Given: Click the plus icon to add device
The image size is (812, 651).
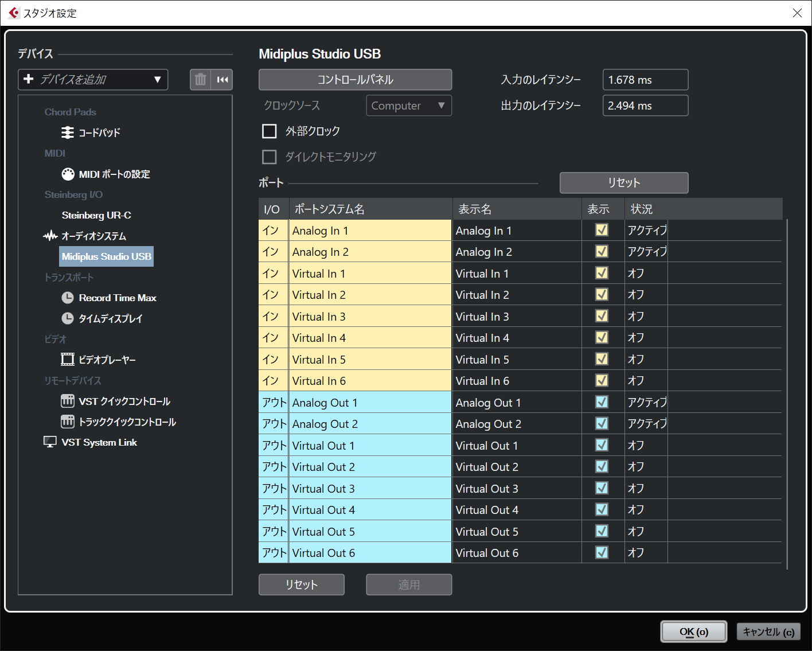Looking at the screenshot, I should (29, 79).
